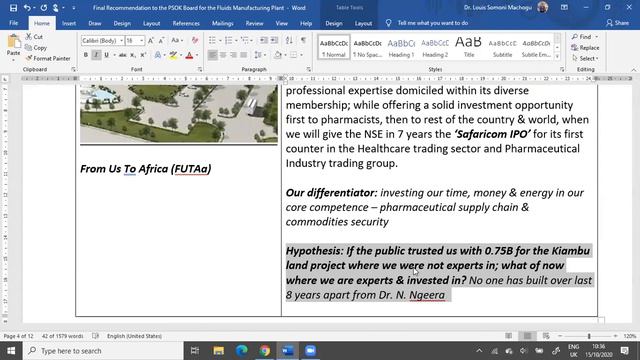
Task: Open the font name dropdown
Action: click(x=121, y=41)
